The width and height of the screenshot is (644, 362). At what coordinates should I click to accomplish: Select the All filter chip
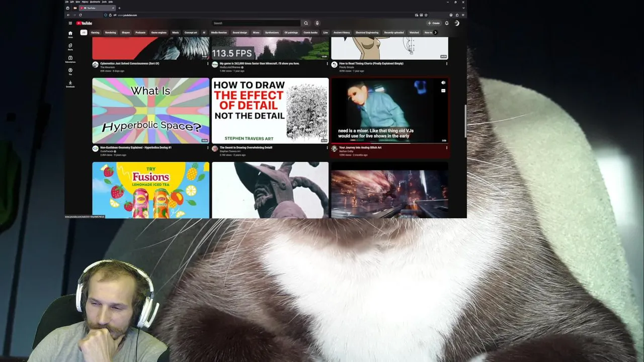pos(84,33)
